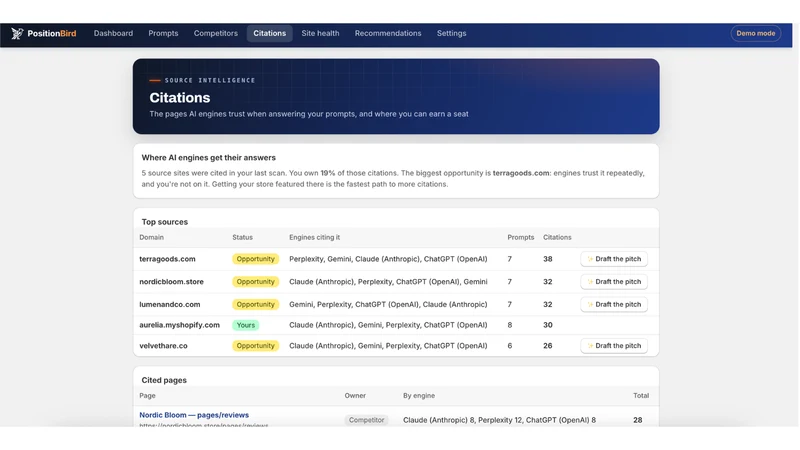Click the Page column header in Cited pages
Viewport: 800px width, 450px height.
(x=147, y=395)
